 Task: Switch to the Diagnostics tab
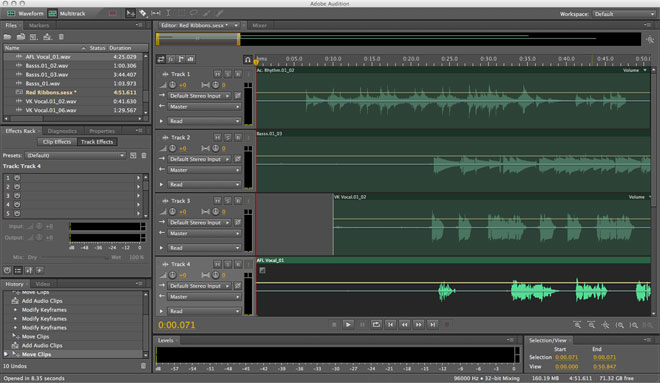pos(62,131)
